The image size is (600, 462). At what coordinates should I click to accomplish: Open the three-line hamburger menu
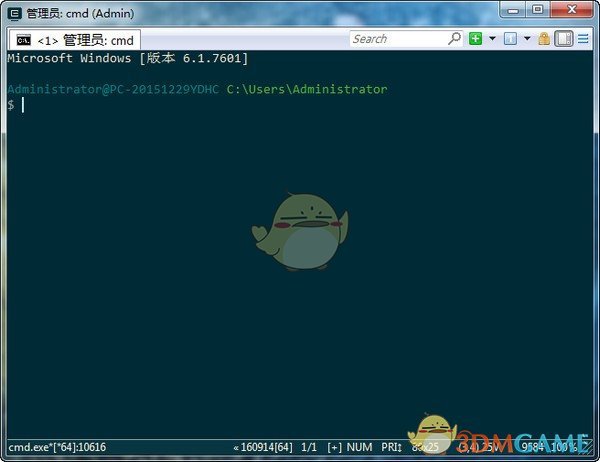[583, 39]
